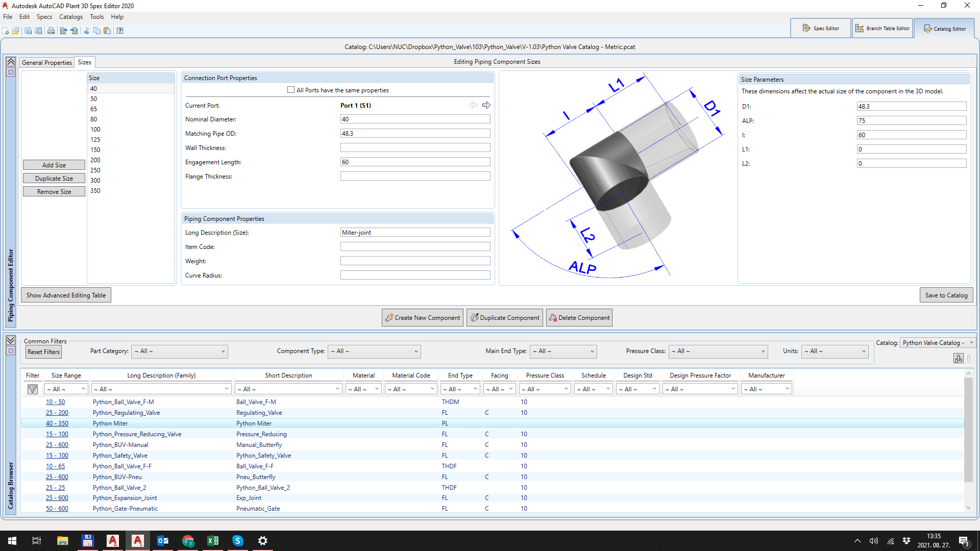Click the Help question mark icon
Image resolution: width=980 pixels, height=551 pixels.
120,31
